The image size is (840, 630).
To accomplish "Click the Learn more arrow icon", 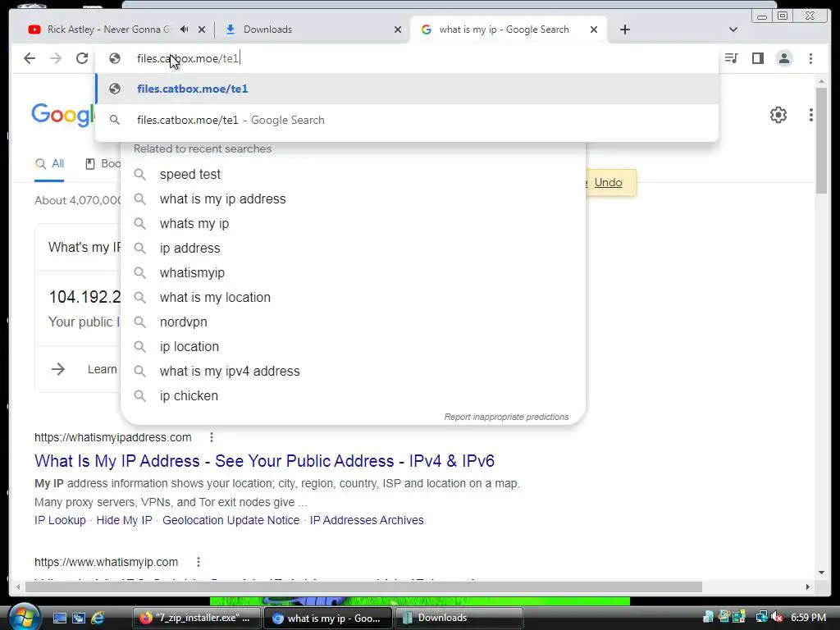I will pos(58,369).
